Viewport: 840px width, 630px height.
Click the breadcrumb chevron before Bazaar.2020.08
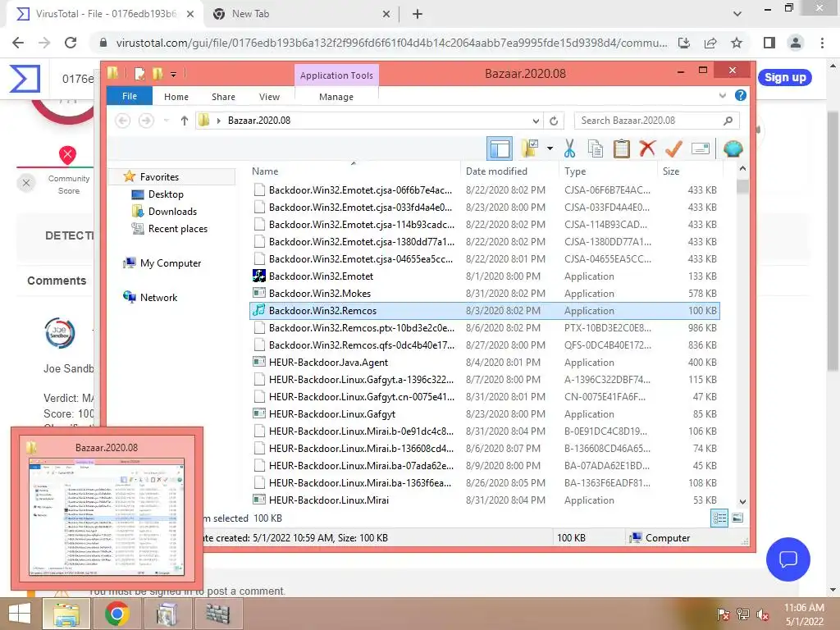[218, 121]
